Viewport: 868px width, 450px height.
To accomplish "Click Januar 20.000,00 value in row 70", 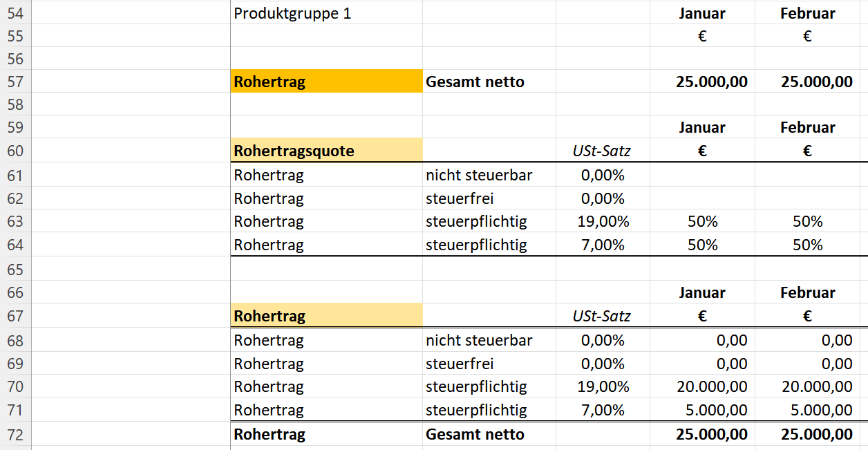I will [x=712, y=387].
